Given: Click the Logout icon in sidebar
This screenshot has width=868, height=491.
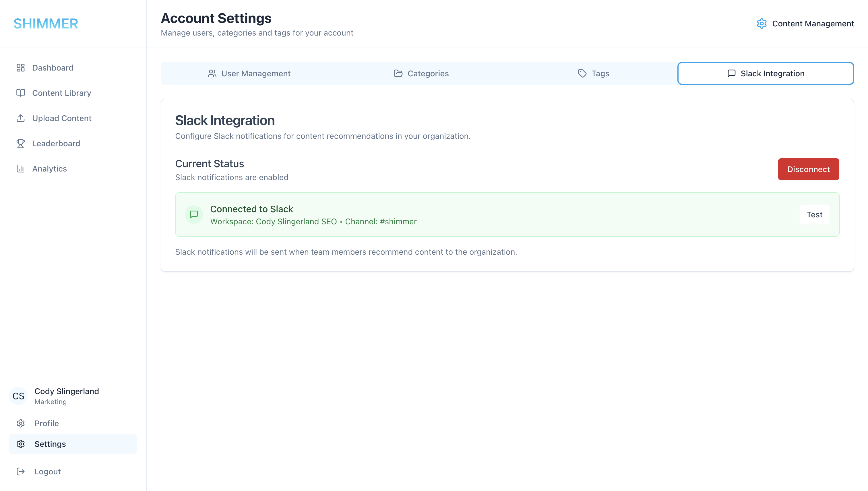Looking at the screenshot, I should (21, 471).
